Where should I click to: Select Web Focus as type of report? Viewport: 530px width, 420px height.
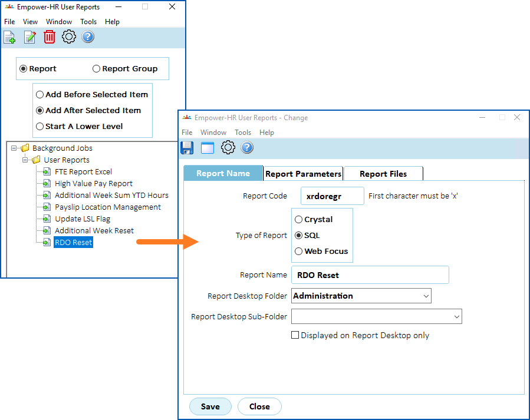point(298,251)
